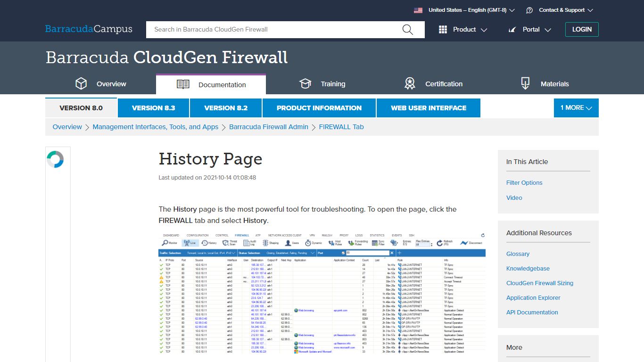Click the Overview cube icon
The height and width of the screenshot is (362, 644).
81,84
